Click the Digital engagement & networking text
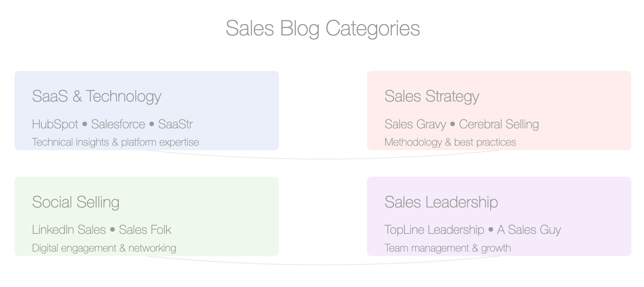Viewport: 644px width, 287px height. click(x=104, y=248)
